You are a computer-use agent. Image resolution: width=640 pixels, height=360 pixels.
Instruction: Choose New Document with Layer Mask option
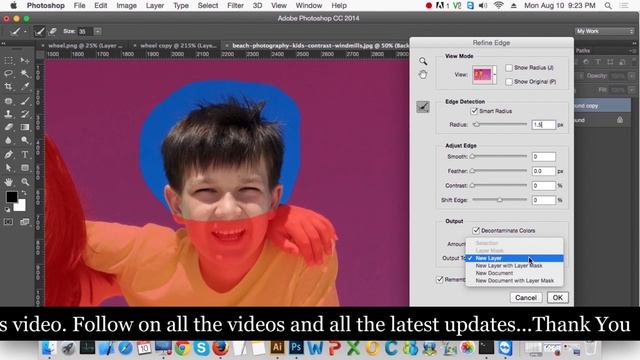tap(514, 281)
